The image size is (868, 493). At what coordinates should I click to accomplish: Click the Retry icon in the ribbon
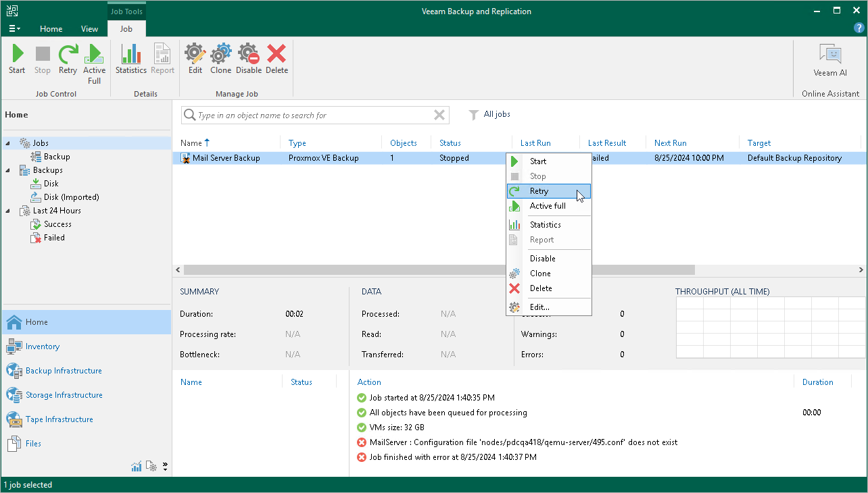coord(68,59)
